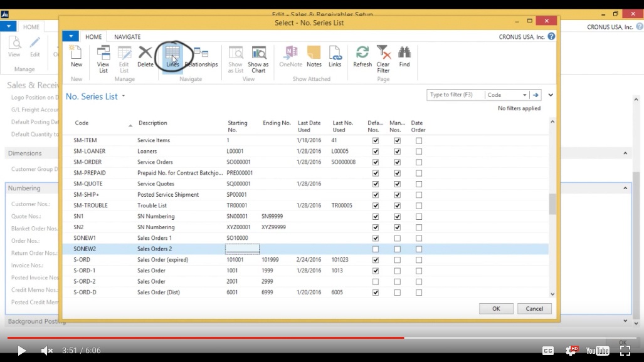The image size is (644, 362).
Task: Seek on the video progress bar
Action: point(322,338)
